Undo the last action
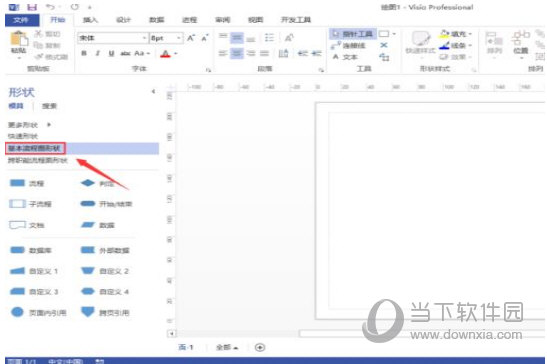This screenshot has width=547, height=364. click(51, 7)
